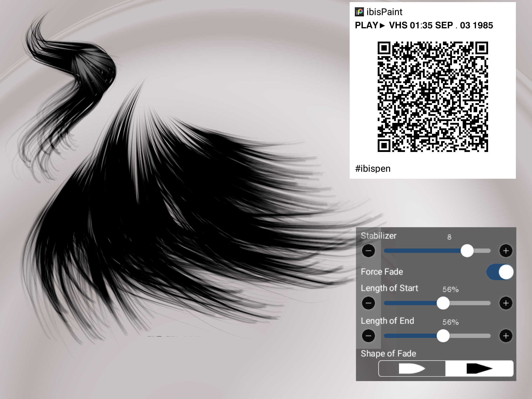Click the PLAY VHS brush title text
Image resolution: width=532 pixels, height=399 pixels.
[424, 25]
